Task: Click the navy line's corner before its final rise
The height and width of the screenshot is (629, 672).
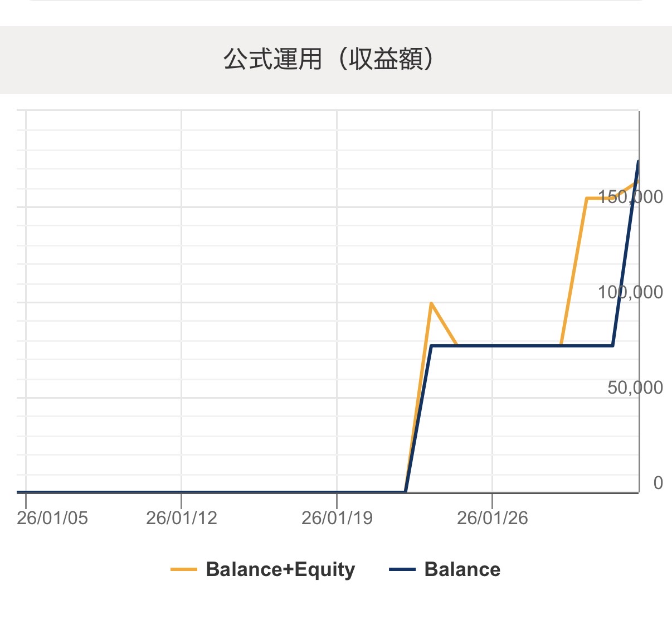Action: pos(613,346)
